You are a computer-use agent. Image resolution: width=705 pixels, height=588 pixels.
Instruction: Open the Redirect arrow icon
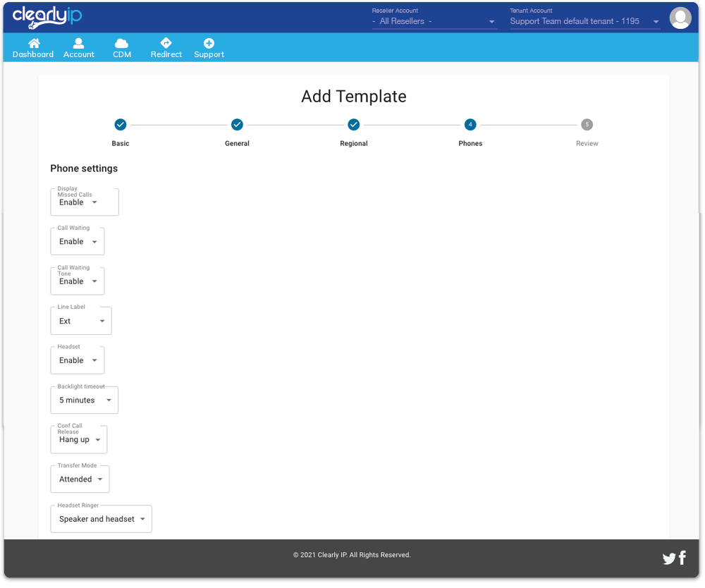pyautogui.click(x=166, y=44)
